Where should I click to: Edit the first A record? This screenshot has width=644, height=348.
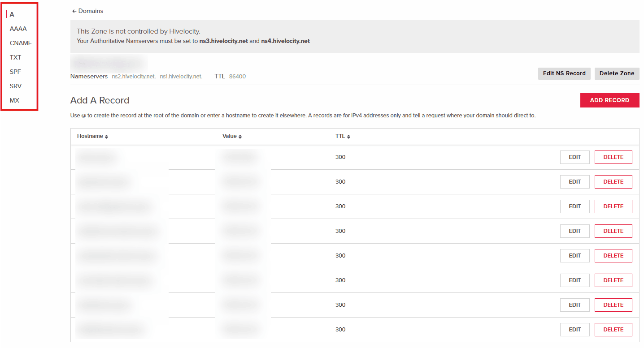pyautogui.click(x=574, y=157)
